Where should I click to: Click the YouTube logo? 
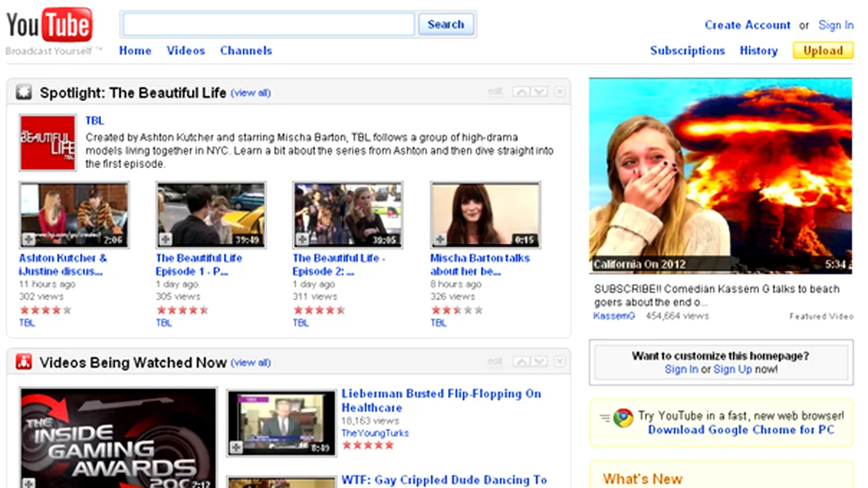pos(50,25)
